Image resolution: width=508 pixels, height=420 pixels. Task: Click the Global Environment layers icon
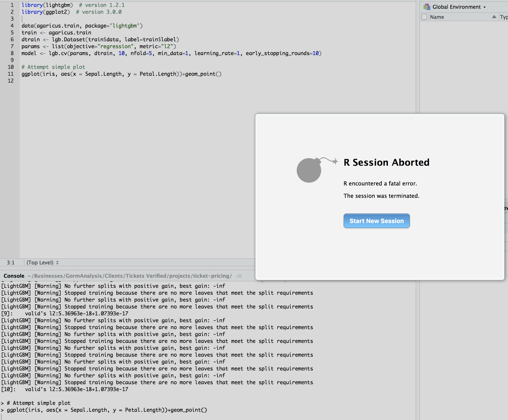tap(427, 7)
